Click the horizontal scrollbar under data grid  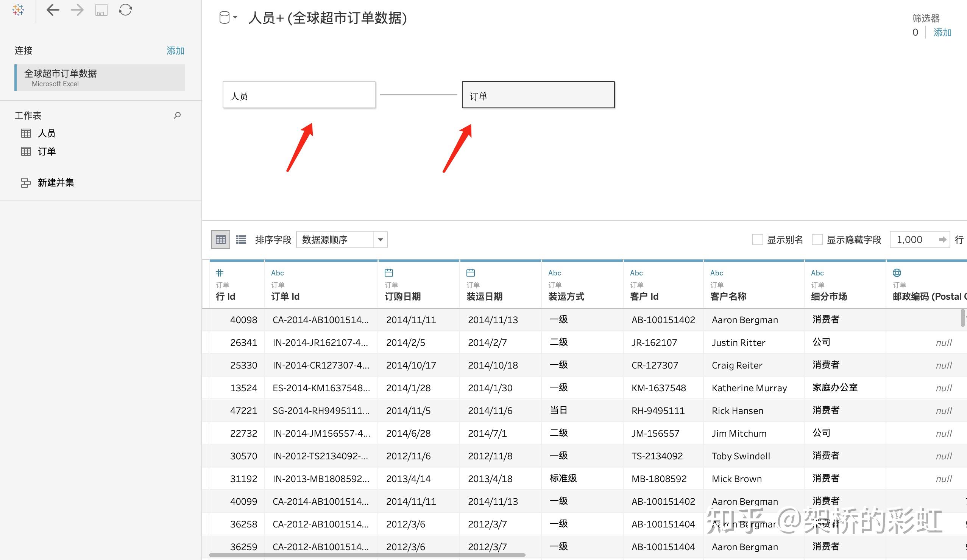pyautogui.click(x=367, y=555)
